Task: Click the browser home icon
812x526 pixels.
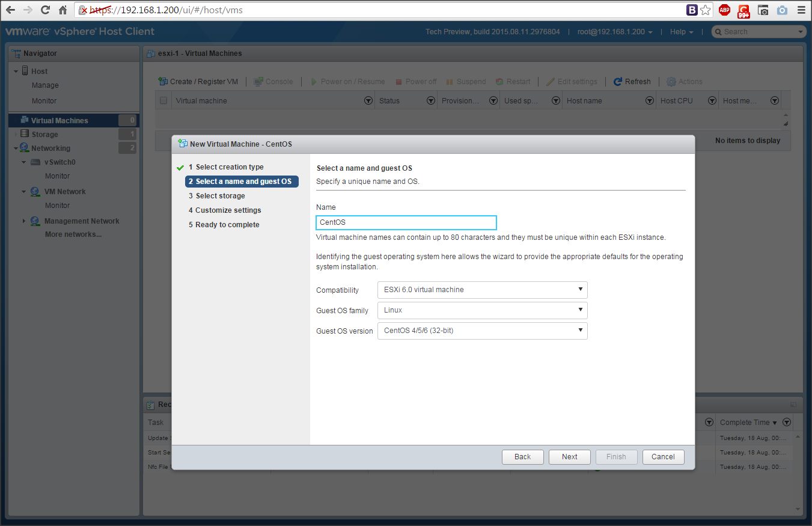Action: tap(63, 10)
